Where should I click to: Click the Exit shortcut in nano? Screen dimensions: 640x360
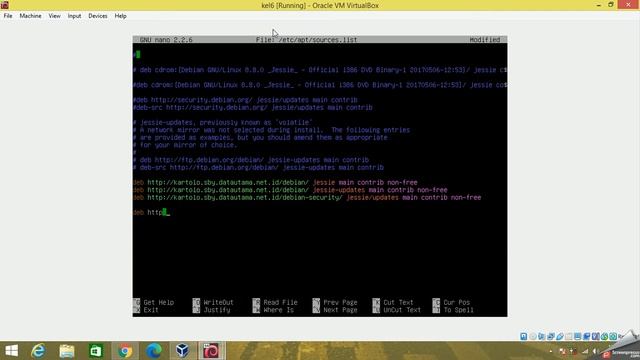click(146, 310)
